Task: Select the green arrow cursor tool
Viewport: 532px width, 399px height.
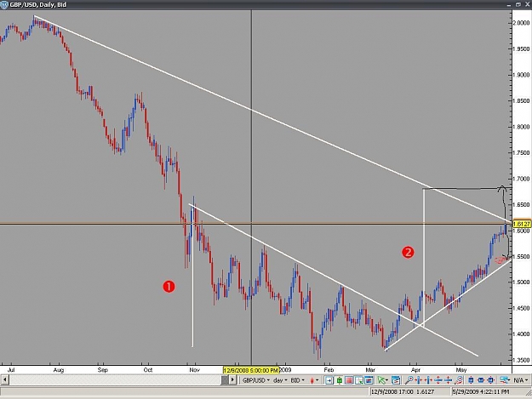Action: [383, 380]
